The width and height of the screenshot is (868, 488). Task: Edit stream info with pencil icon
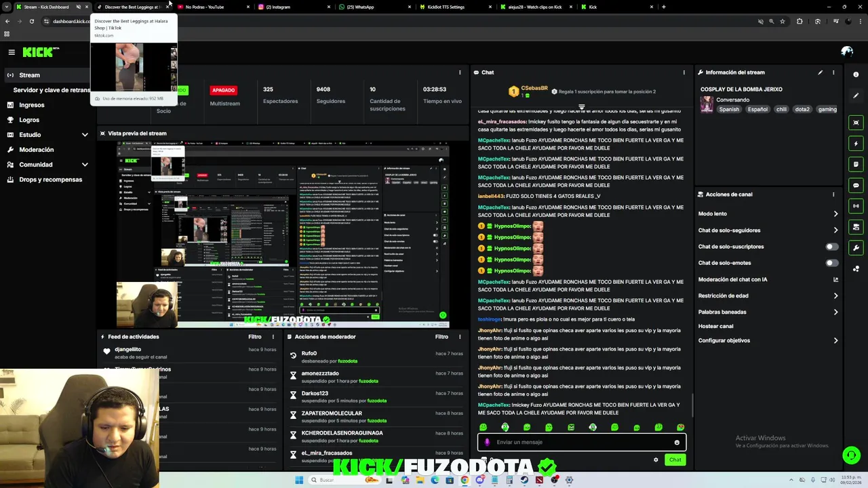[x=820, y=73]
